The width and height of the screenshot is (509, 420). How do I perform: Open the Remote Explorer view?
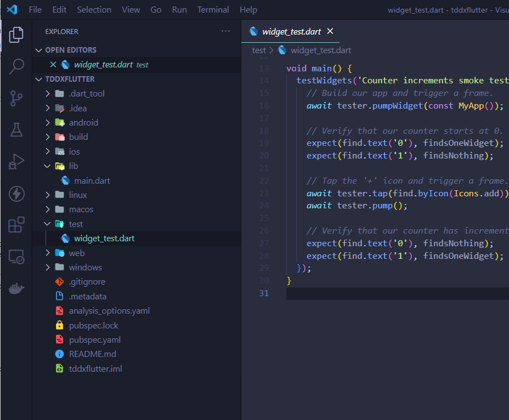point(16,257)
